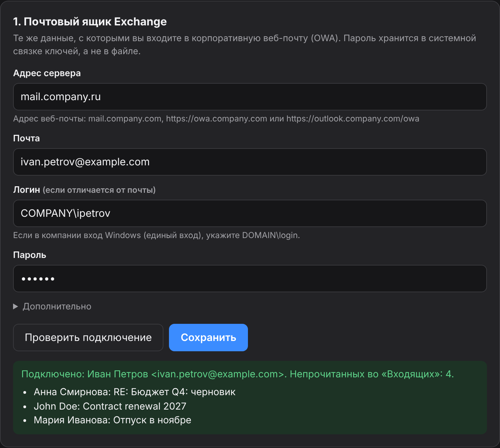
Task: Click the Пароль field label
Action: [x=30, y=255]
